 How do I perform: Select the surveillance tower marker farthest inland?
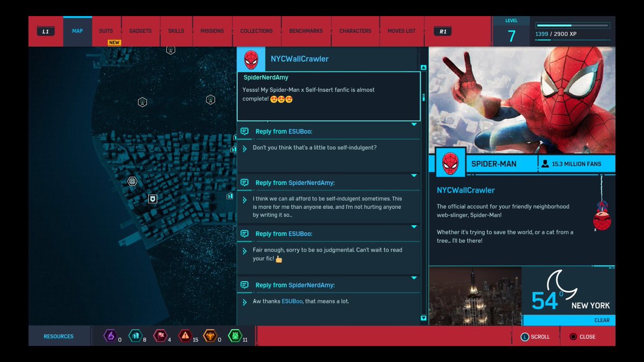[x=211, y=100]
